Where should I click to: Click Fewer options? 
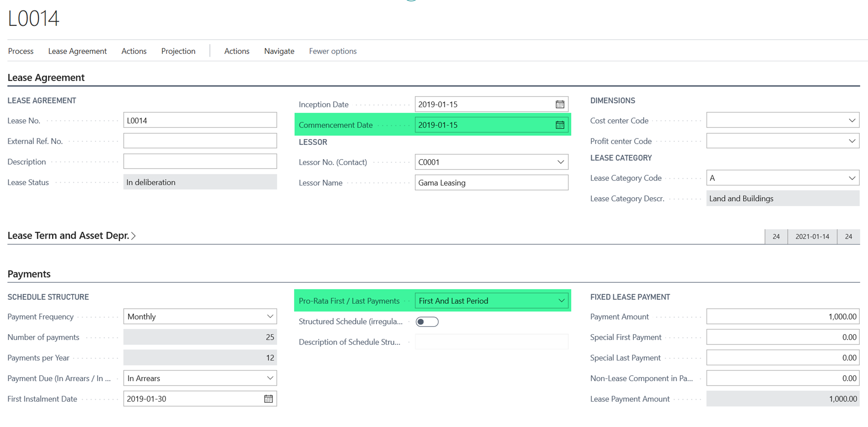[x=333, y=51]
